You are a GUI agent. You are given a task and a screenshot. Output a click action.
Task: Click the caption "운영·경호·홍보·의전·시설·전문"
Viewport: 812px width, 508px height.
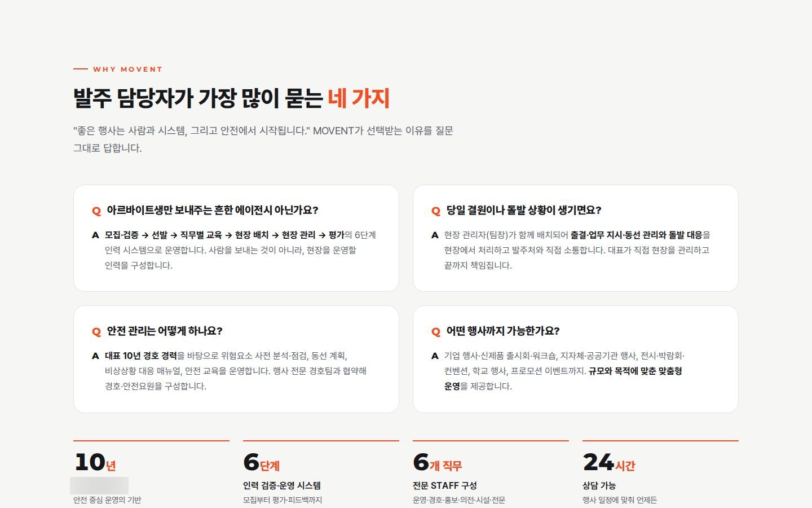(x=459, y=500)
